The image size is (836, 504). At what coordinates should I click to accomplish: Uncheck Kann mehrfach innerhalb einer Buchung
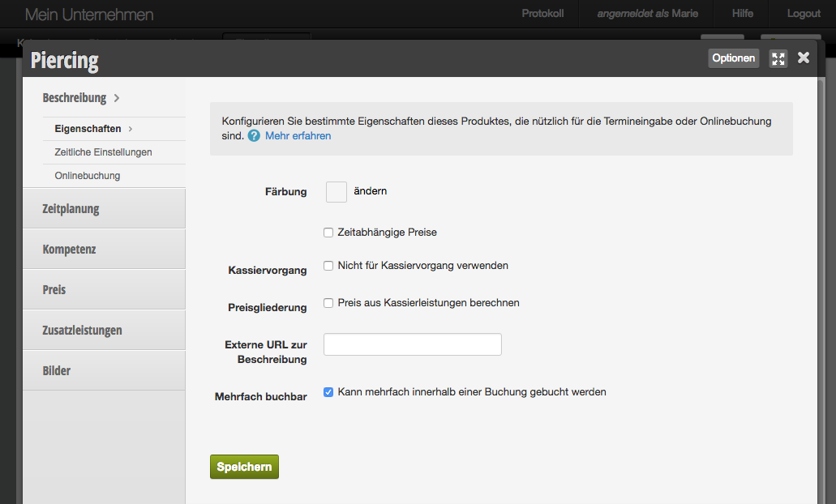point(328,392)
